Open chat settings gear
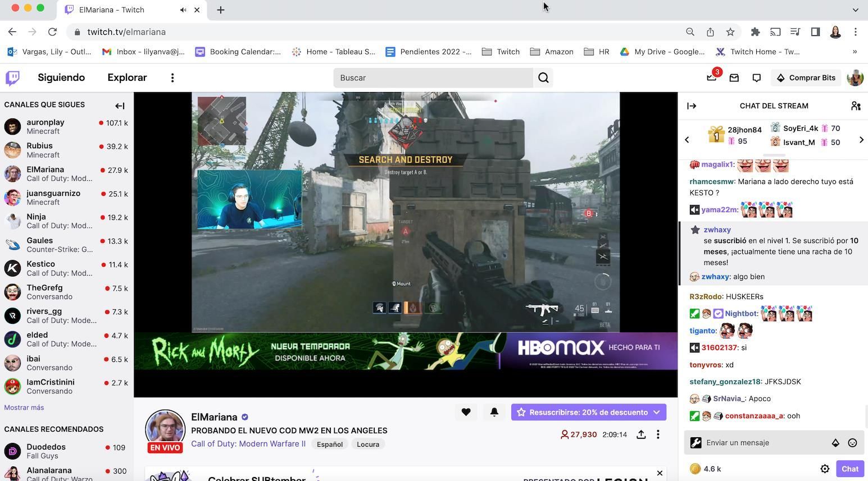The width and height of the screenshot is (868, 481). pyautogui.click(x=825, y=469)
